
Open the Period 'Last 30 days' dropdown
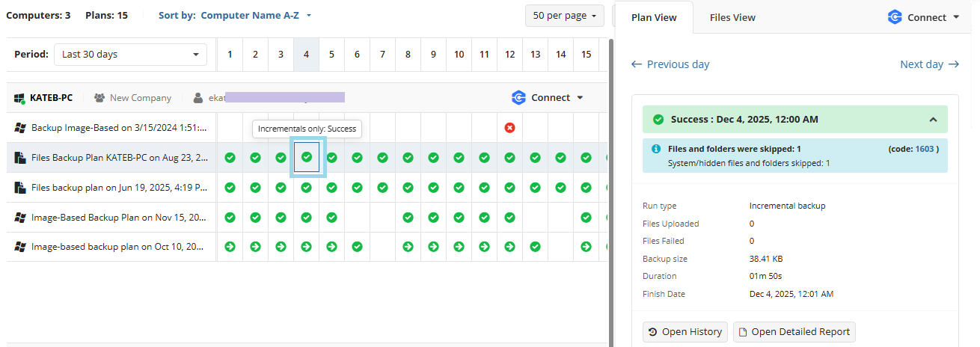[130, 55]
